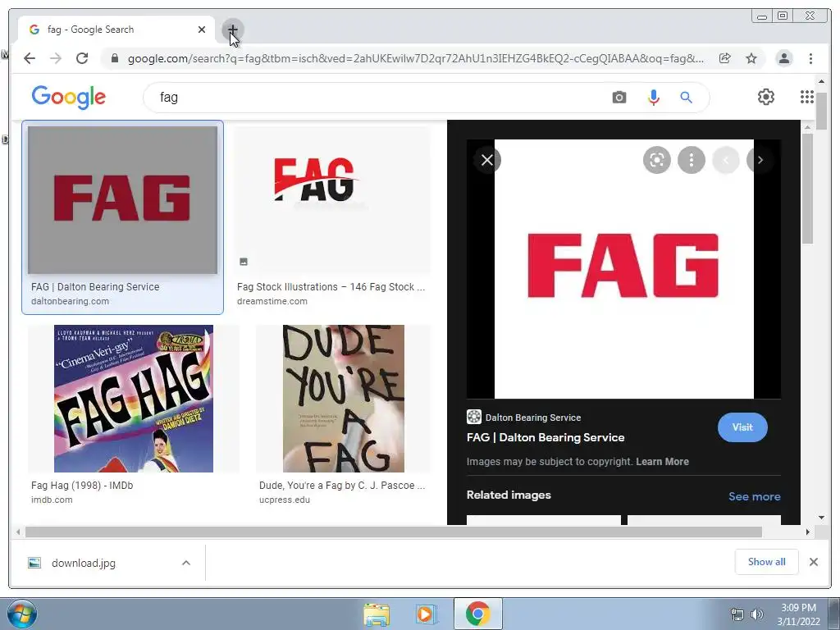The width and height of the screenshot is (840, 630).
Task: Open the Google apps grid
Action: [807, 97]
